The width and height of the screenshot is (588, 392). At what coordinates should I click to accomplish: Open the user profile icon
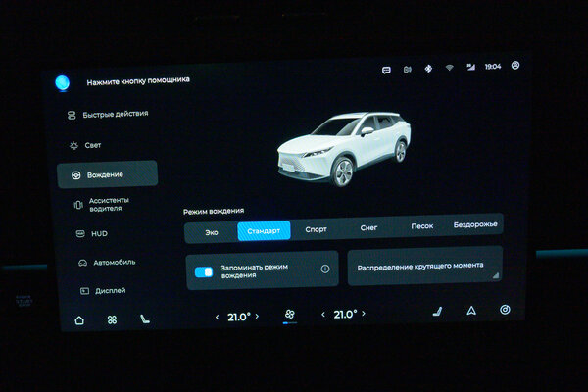click(x=515, y=66)
